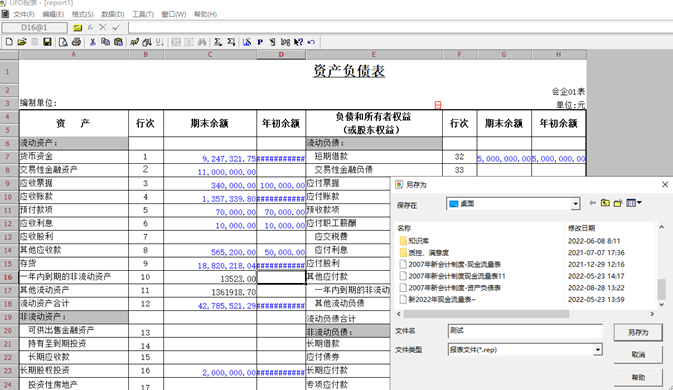673x390 pixels.
Task: Click the X cancel input icon
Action: 103,27
